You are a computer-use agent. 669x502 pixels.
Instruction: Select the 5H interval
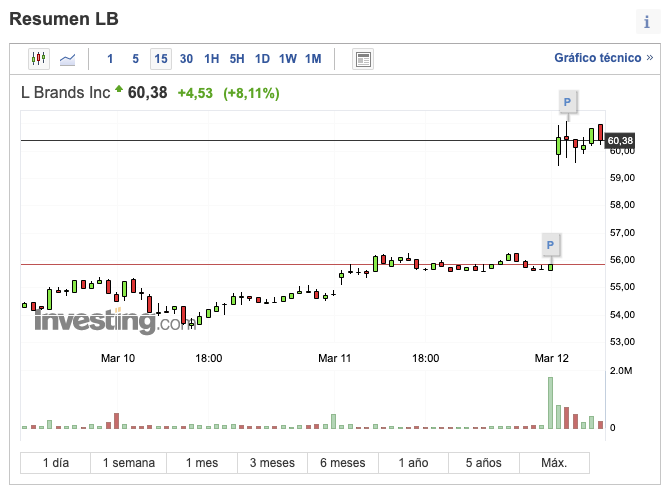[x=237, y=59]
